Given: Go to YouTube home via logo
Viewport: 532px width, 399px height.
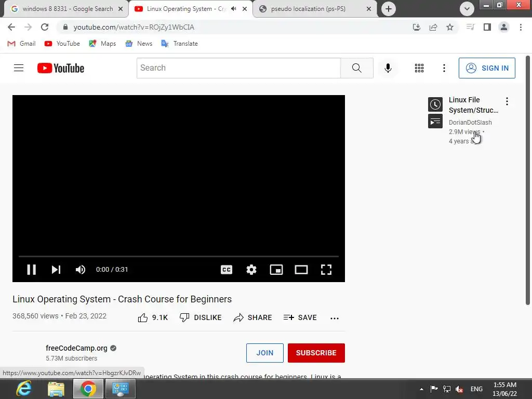Looking at the screenshot, I should click(61, 68).
